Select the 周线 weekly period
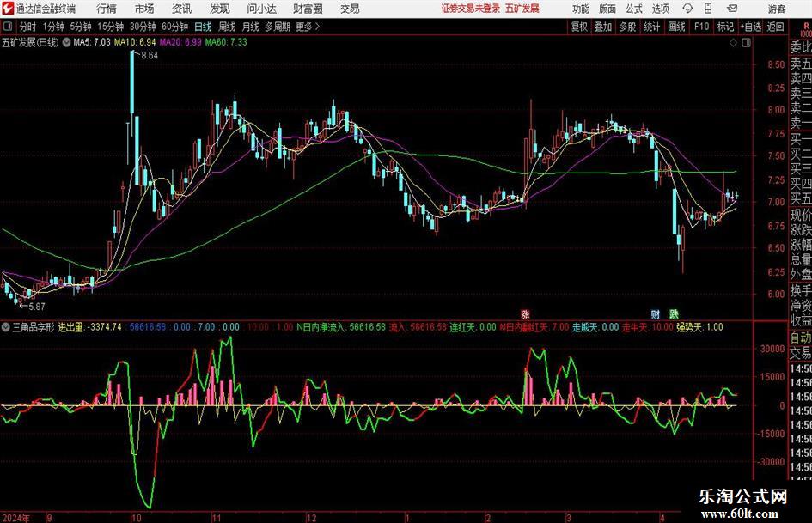The height and width of the screenshot is (523, 812). coord(227,27)
